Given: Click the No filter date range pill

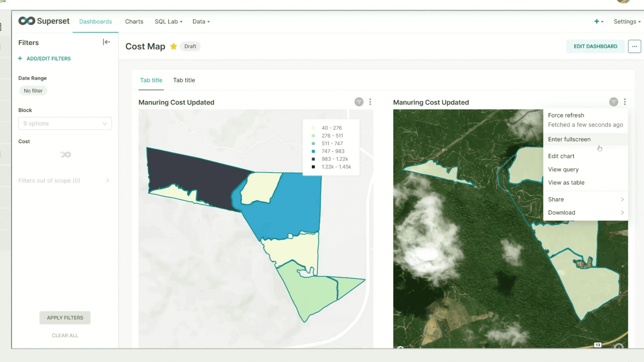Looking at the screenshot, I should click(x=33, y=91).
